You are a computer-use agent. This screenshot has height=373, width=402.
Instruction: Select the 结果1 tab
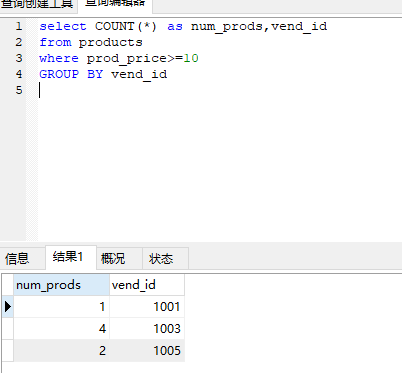pyautogui.click(x=71, y=257)
